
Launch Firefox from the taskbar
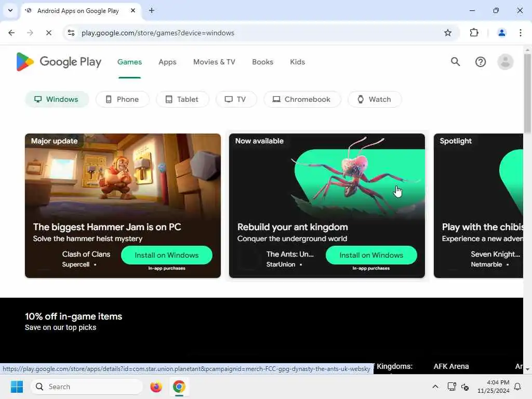(156, 387)
